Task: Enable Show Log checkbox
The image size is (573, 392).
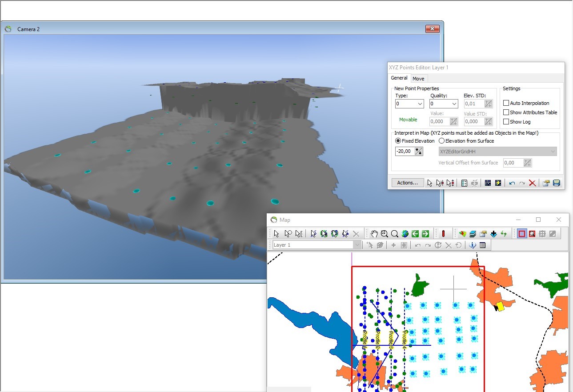Action: [x=506, y=122]
